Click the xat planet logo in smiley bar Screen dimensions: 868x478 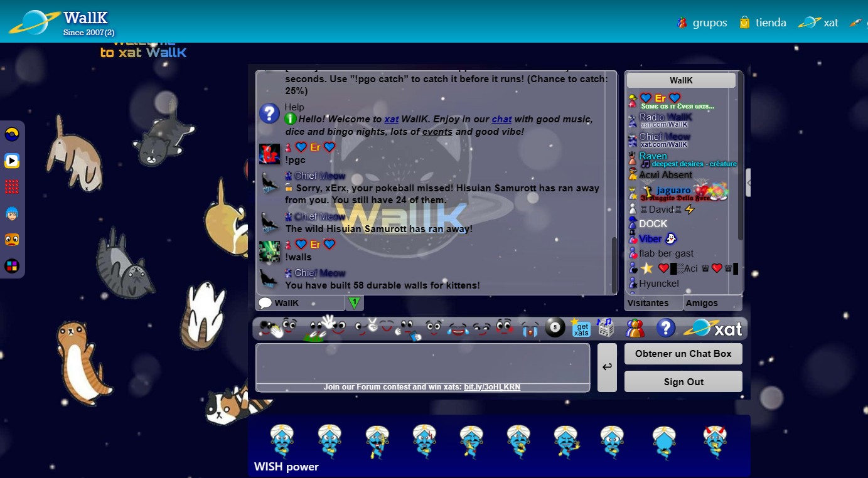[712, 328]
